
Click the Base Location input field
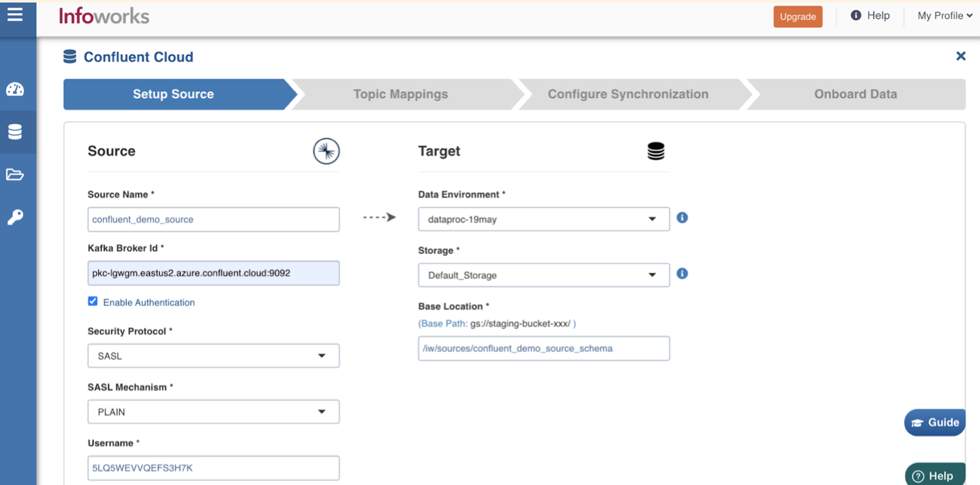coord(544,348)
